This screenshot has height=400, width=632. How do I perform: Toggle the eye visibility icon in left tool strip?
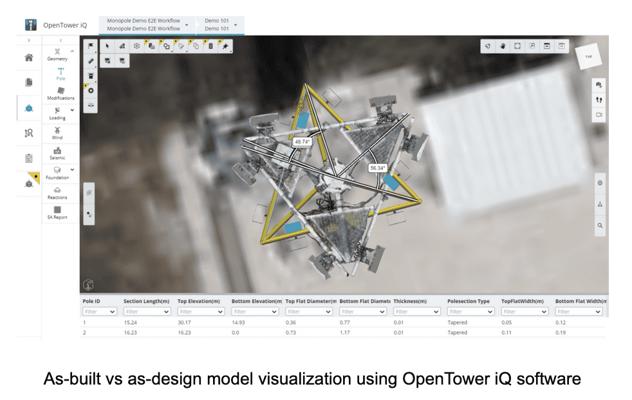[x=91, y=105]
